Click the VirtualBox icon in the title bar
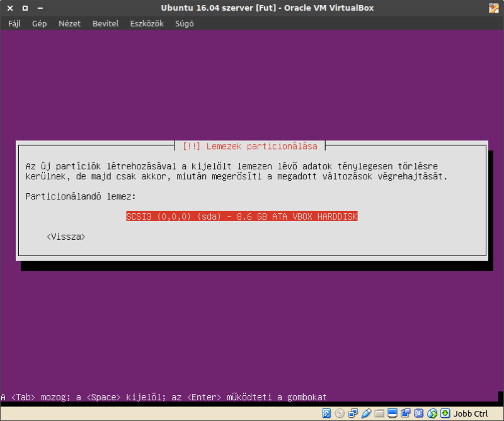 click(494, 8)
